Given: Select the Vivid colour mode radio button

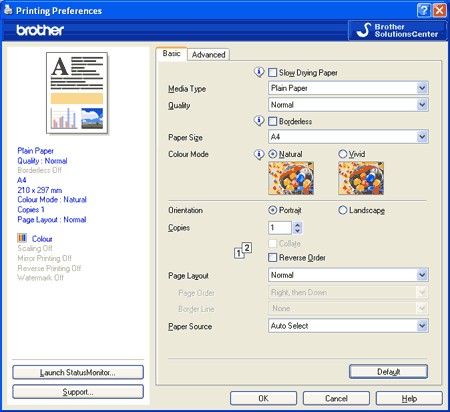Looking at the screenshot, I should [x=343, y=154].
